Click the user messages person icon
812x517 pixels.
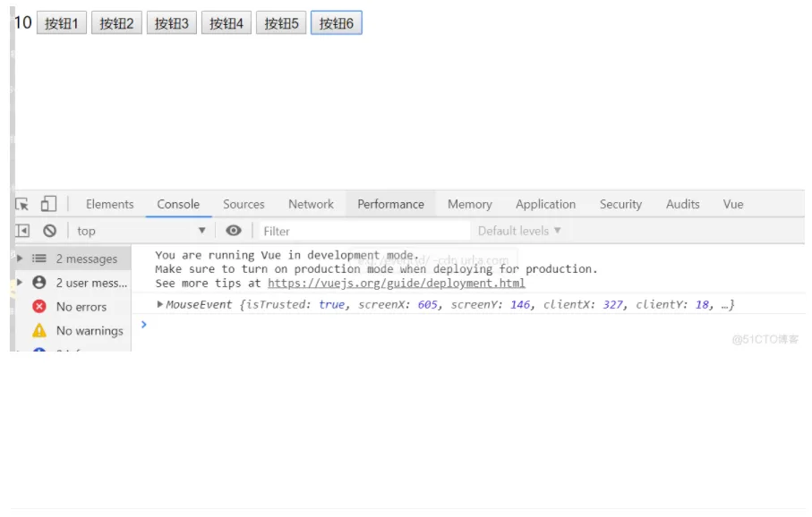tap(39, 283)
